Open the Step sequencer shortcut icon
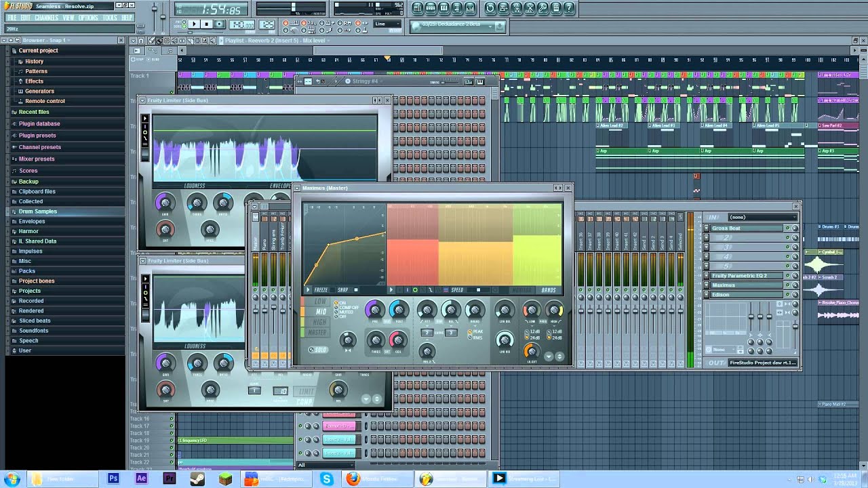Screen dimensions: 868x488 (x=431, y=8)
